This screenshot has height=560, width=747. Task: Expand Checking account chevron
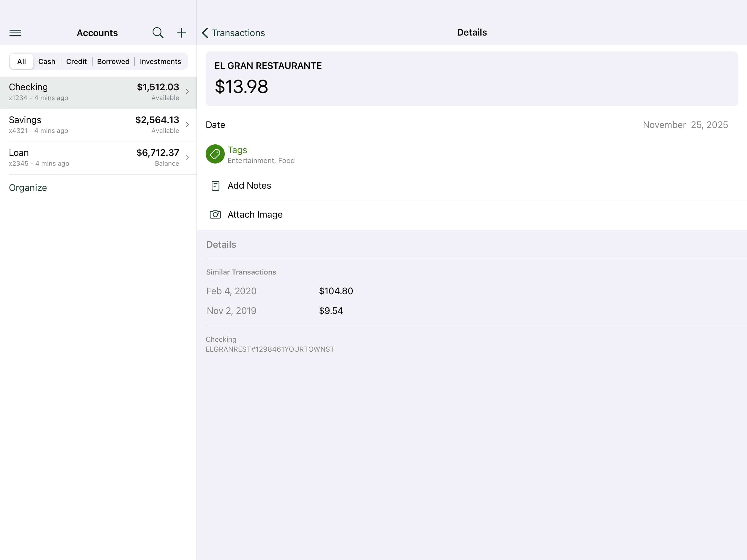[187, 92]
